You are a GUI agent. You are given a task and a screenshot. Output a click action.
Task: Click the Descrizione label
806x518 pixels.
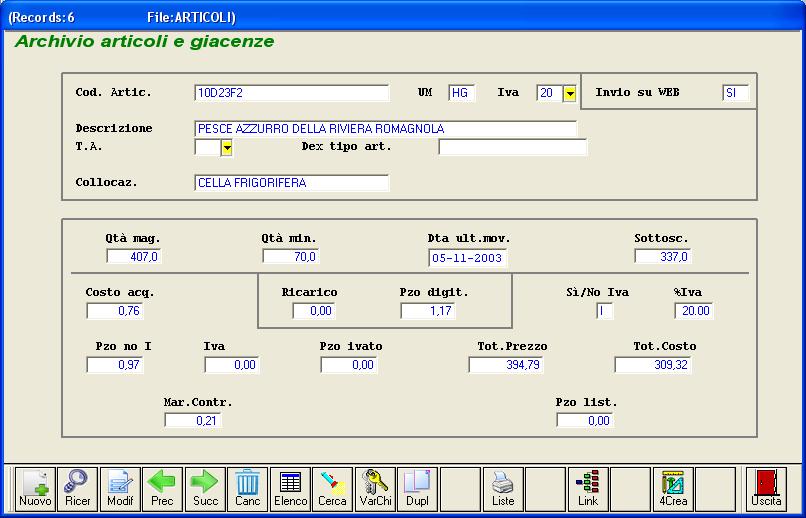coord(114,128)
